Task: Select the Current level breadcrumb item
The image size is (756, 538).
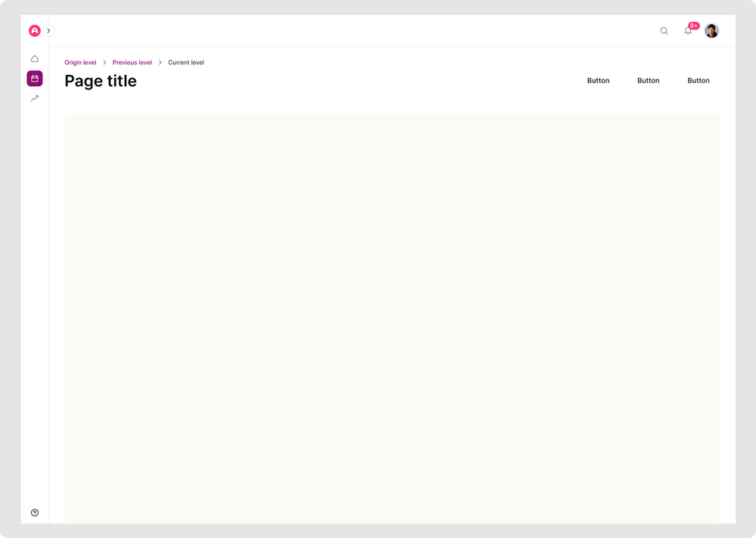Action: [185, 62]
